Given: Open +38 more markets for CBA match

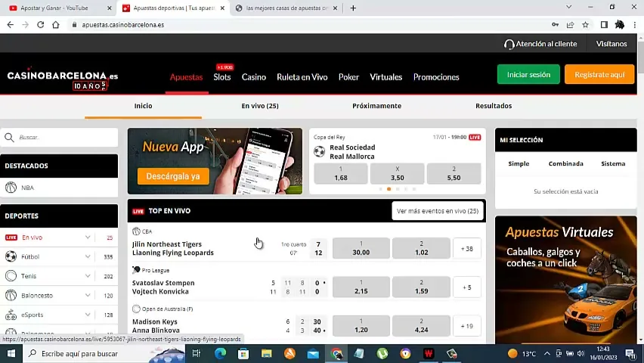Looking at the screenshot, I should coord(467,249).
